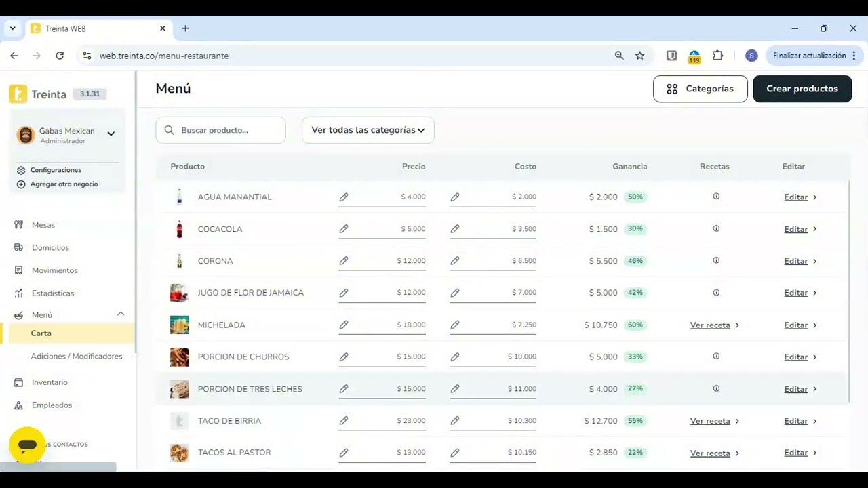The height and width of the screenshot is (488, 868).
Task: Click the price pencil icon for CORONA
Action: 344,261
